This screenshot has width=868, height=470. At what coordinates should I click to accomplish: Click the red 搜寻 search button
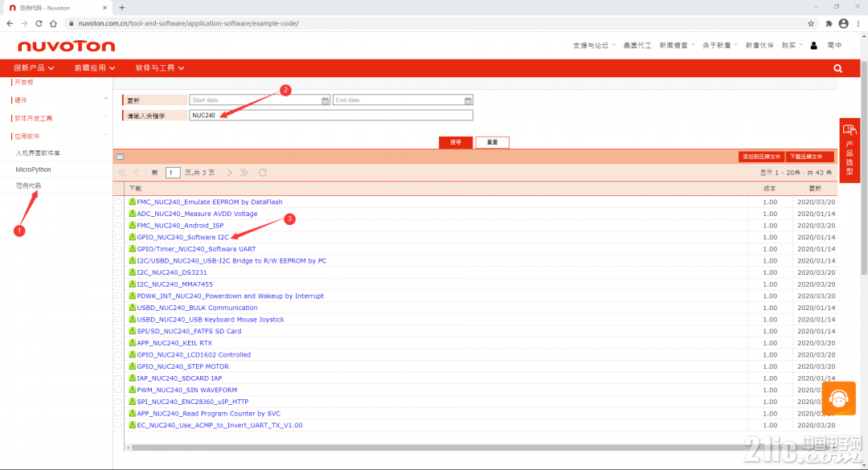[456, 142]
